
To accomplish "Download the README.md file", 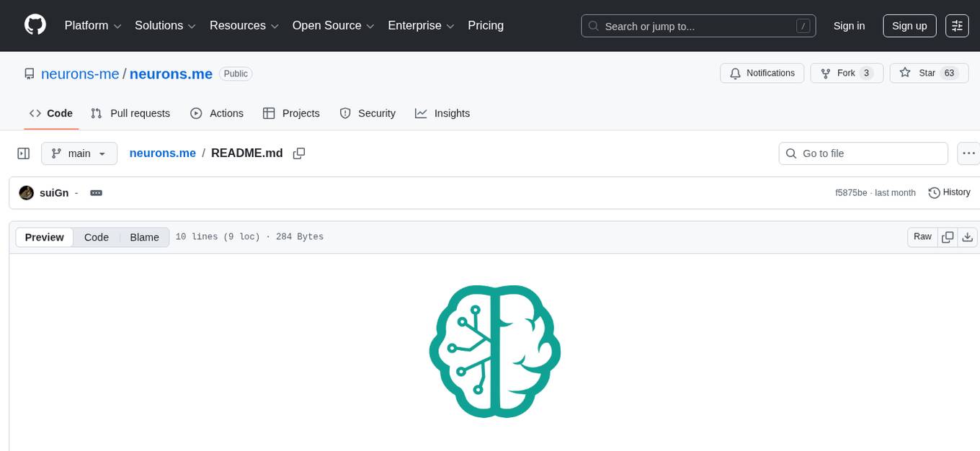I will click(x=968, y=236).
